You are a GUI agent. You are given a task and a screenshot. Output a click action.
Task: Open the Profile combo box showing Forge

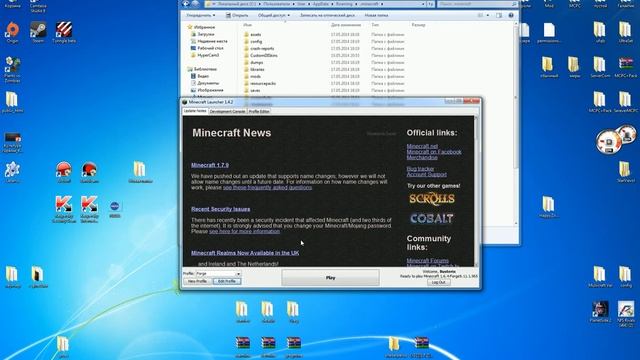[x=218, y=274]
